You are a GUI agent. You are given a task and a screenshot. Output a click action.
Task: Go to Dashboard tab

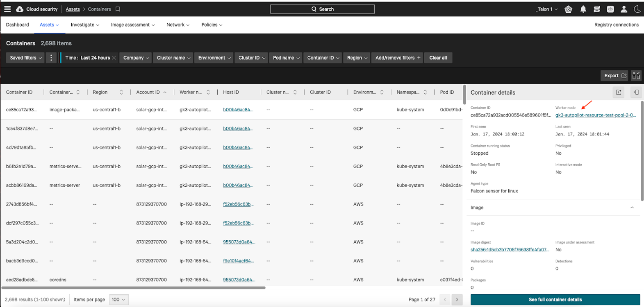pos(18,25)
